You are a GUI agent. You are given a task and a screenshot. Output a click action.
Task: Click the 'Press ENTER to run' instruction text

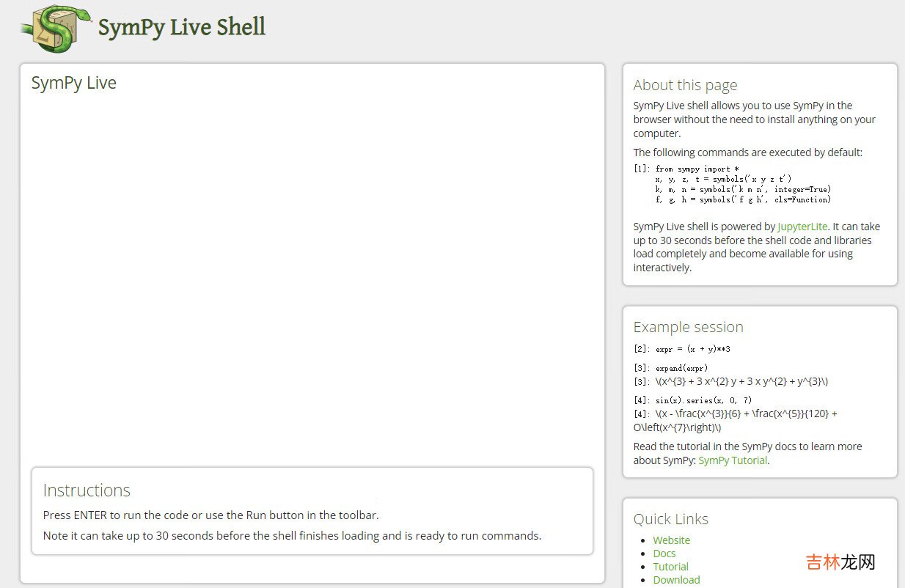(210, 515)
